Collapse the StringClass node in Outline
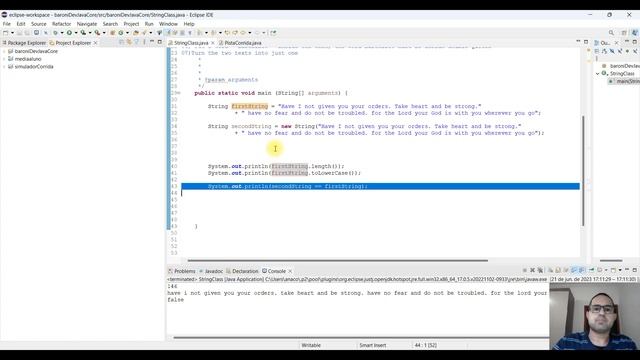 (597, 73)
